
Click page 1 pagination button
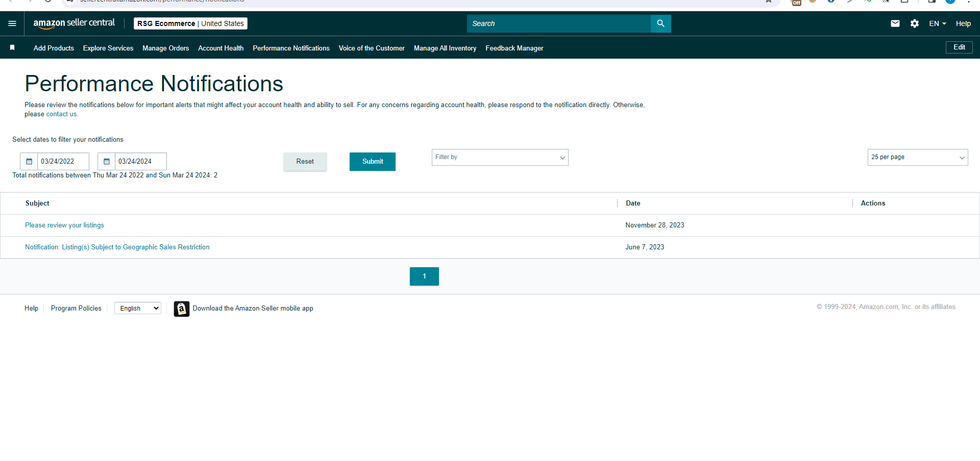tap(424, 276)
